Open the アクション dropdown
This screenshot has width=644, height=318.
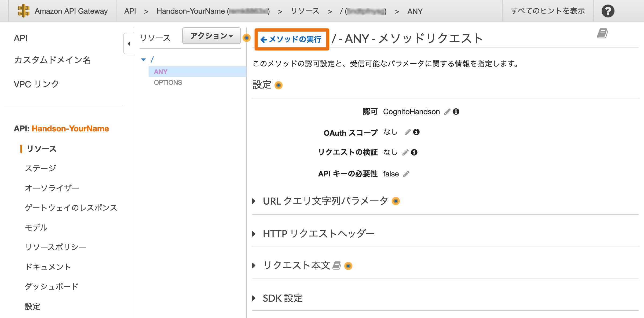point(211,36)
